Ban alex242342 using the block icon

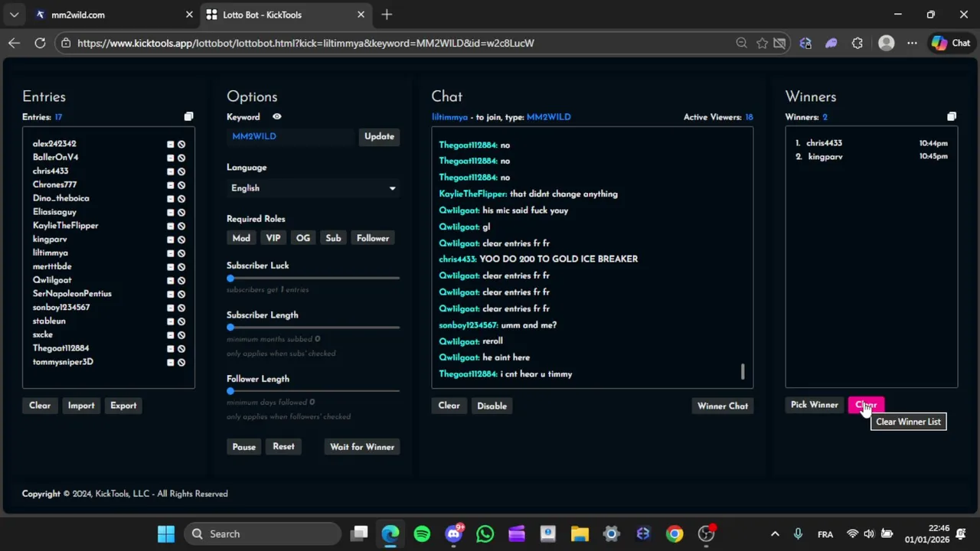pos(181,144)
